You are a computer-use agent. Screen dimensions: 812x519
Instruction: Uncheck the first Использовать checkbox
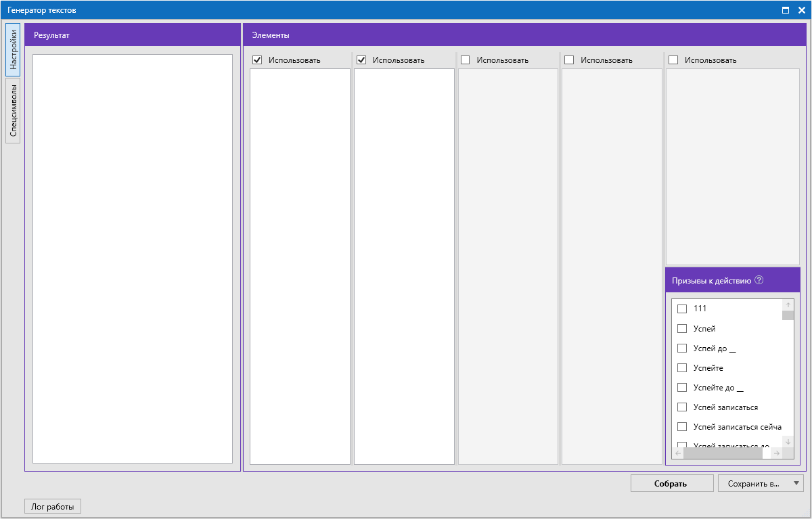(x=257, y=60)
